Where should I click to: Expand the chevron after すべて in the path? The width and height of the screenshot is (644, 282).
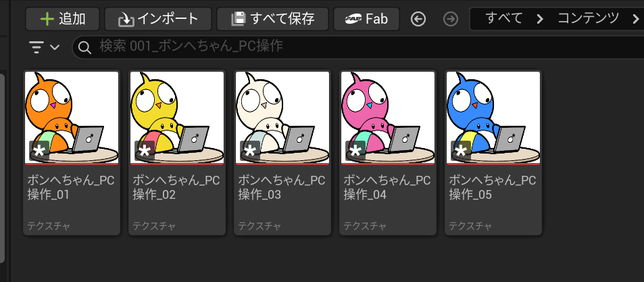click(540, 19)
